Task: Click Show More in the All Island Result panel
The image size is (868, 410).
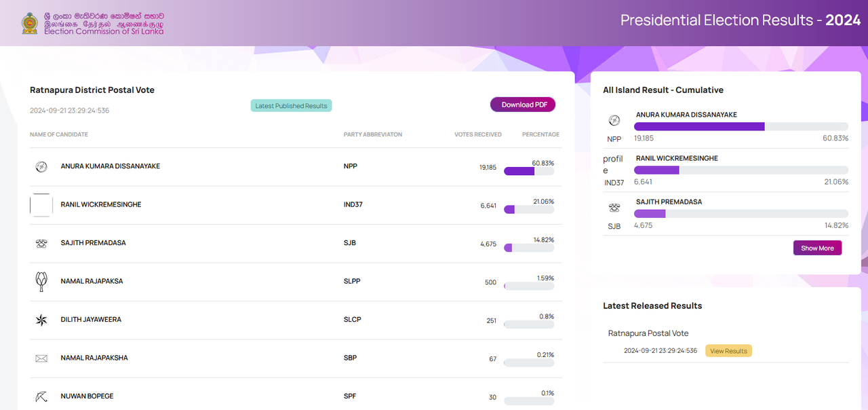Action: [817, 248]
